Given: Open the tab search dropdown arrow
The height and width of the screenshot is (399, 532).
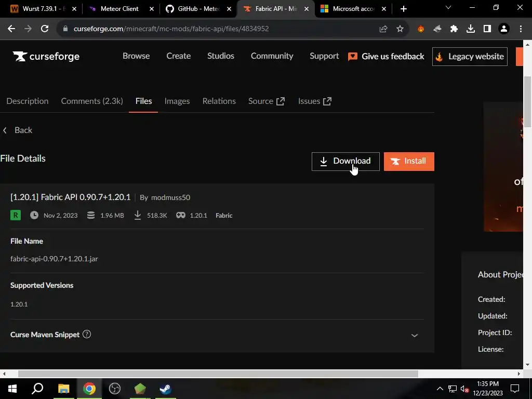Looking at the screenshot, I should [x=448, y=7].
